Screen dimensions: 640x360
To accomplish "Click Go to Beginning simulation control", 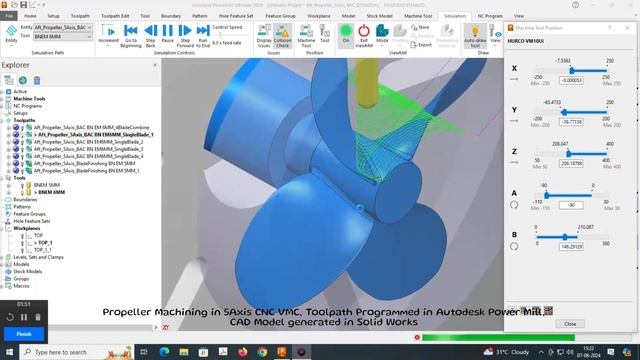I will [131, 36].
